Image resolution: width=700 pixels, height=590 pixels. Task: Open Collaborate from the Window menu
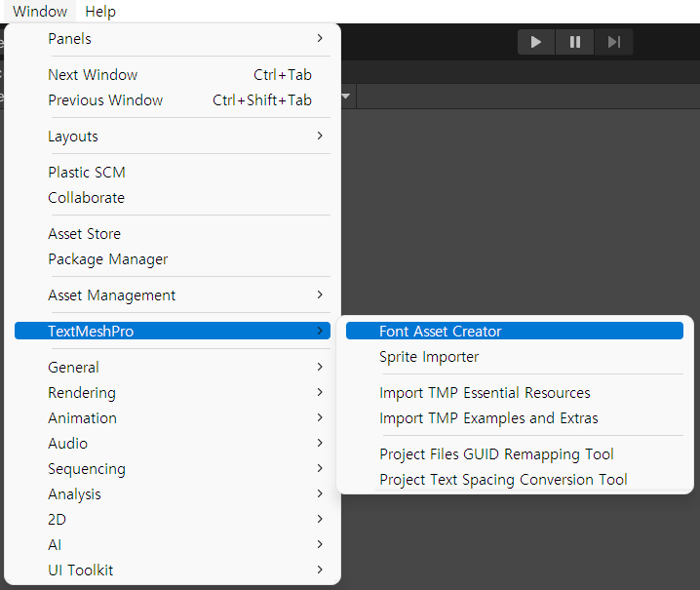tap(173, 198)
